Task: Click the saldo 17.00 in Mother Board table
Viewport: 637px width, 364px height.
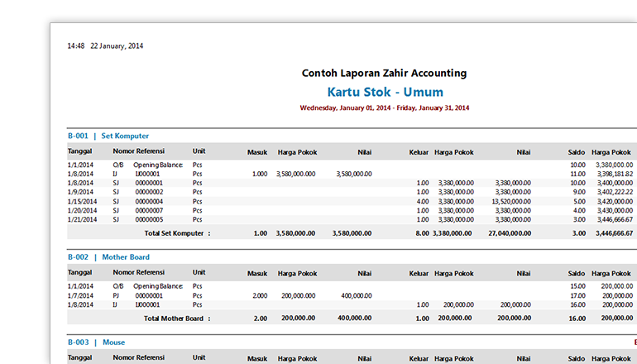Action: pos(577,296)
